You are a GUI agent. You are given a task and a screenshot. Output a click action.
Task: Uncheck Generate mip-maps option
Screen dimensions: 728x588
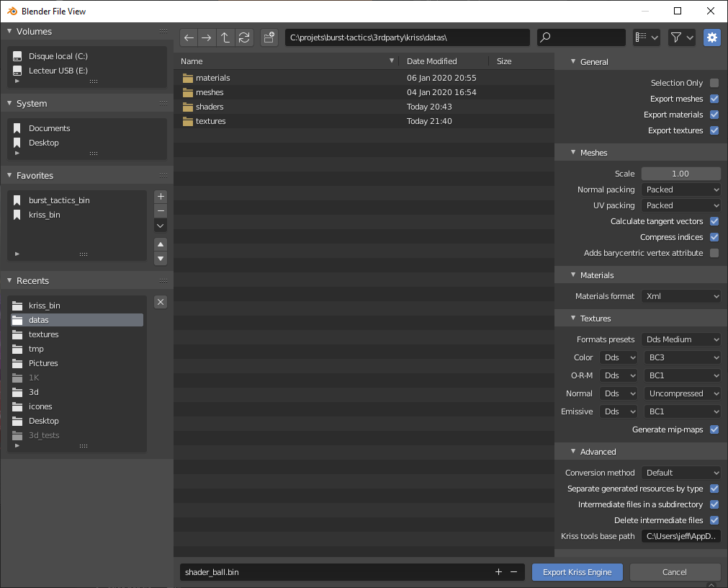714,429
